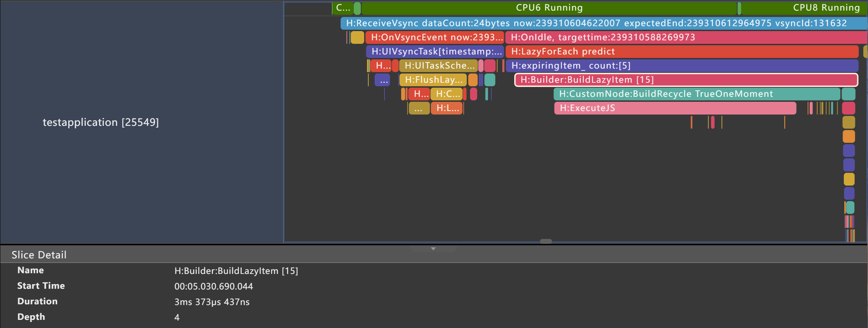The width and height of the screenshot is (868, 328).
Task: Click the horizontal scrollbar handle under the trace
Action: [546, 241]
